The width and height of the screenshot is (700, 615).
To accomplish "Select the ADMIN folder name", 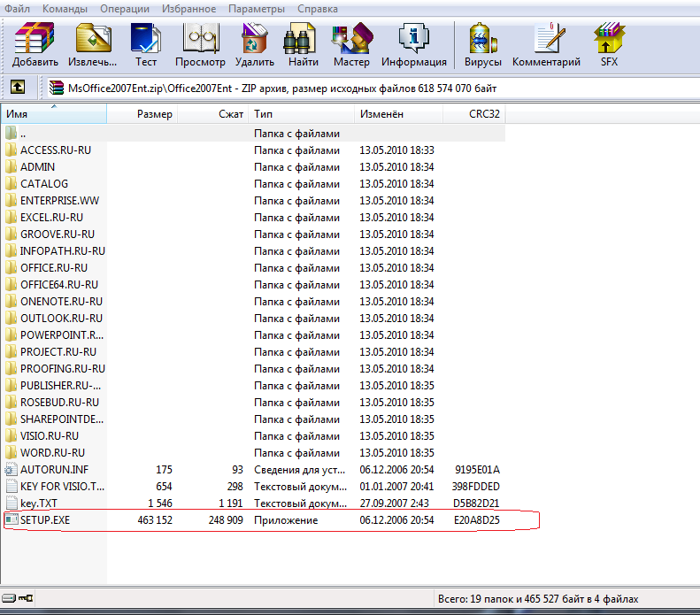I will 37,167.
